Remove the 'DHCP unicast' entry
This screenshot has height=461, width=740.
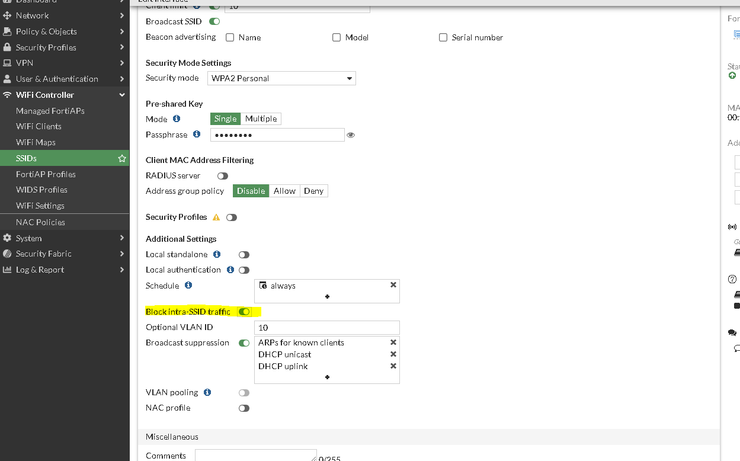click(393, 354)
